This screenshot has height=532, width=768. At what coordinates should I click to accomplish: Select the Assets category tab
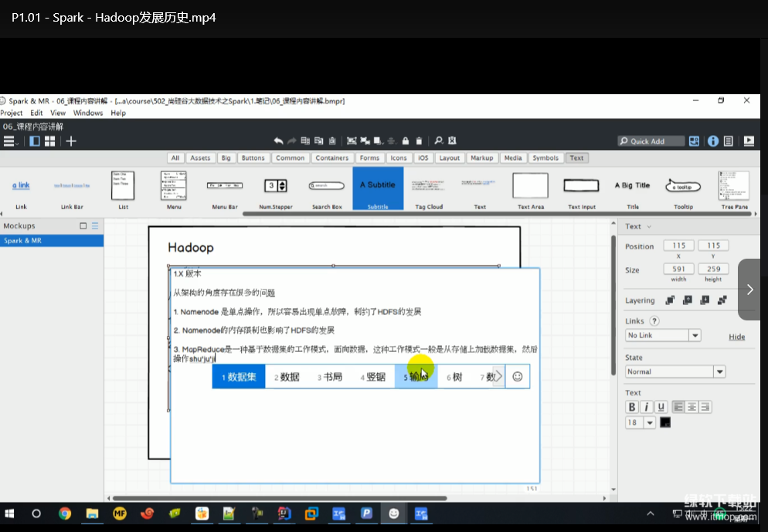200,158
